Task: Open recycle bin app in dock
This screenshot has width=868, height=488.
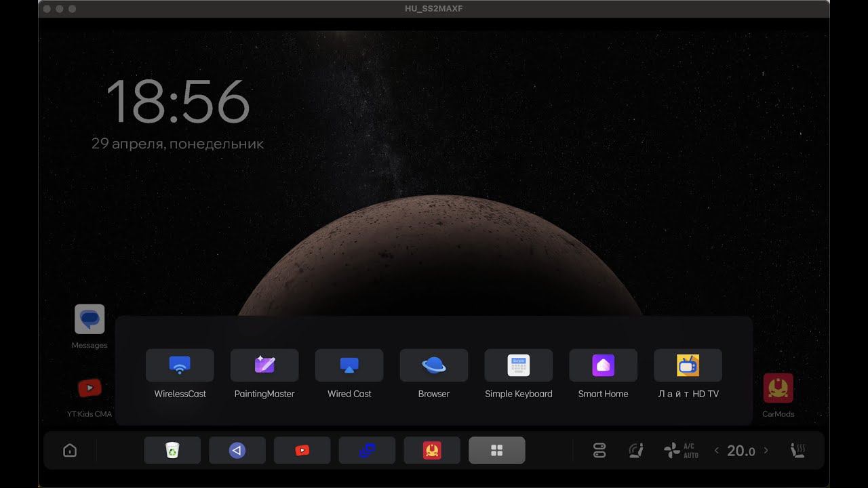Action: (x=172, y=451)
